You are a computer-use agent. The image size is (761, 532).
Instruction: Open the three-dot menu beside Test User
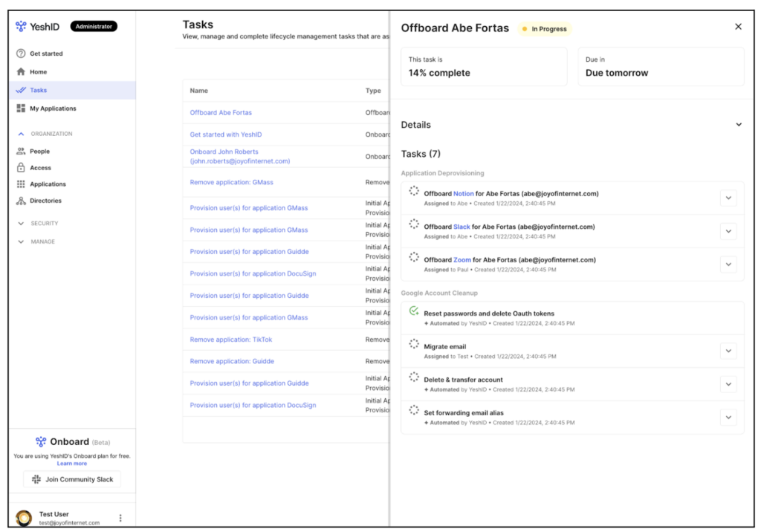point(120,518)
